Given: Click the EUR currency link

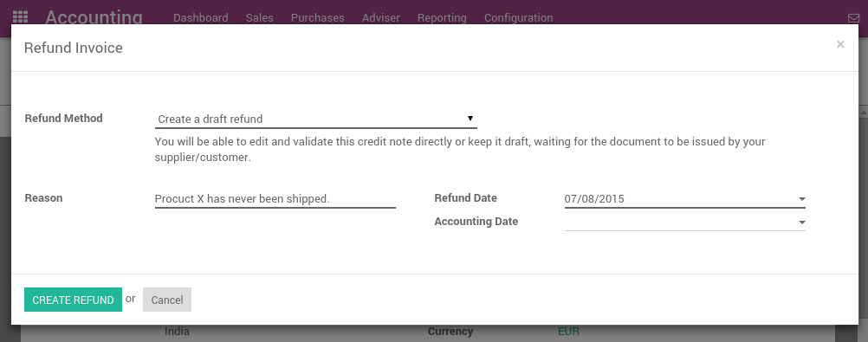Looking at the screenshot, I should (x=568, y=332).
